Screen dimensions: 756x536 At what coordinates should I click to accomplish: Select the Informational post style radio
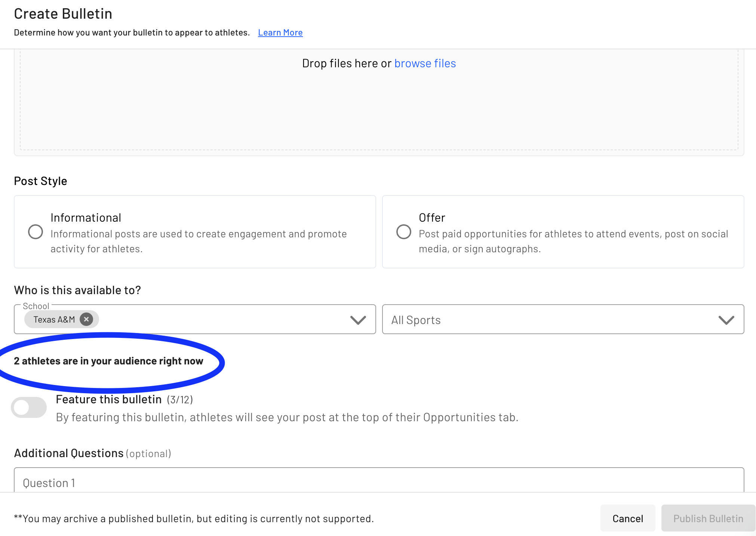36,232
